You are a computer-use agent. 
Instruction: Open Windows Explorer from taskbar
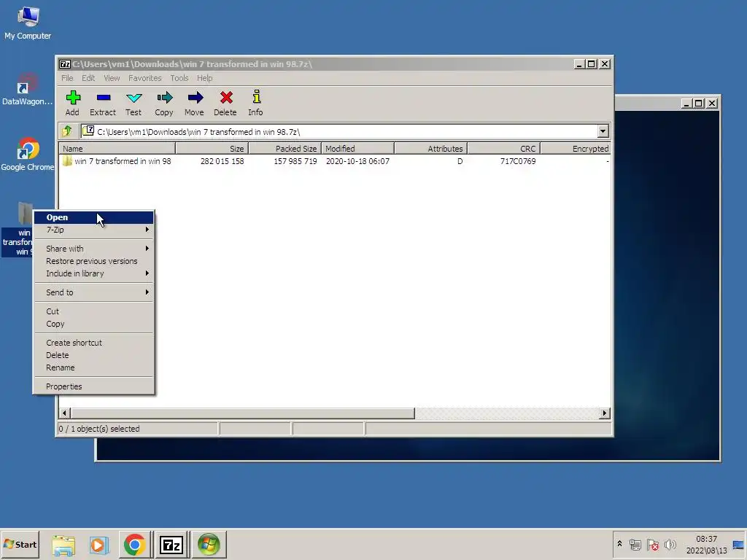(x=63, y=545)
